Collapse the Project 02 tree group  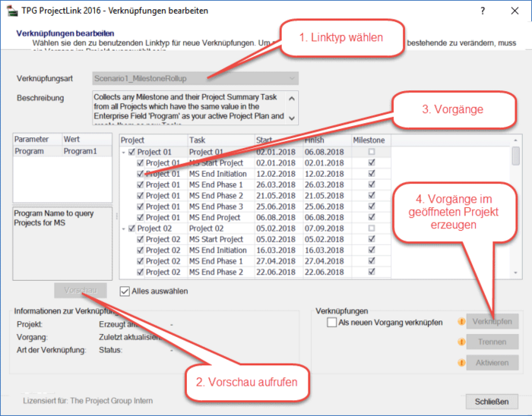tap(123, 228)
